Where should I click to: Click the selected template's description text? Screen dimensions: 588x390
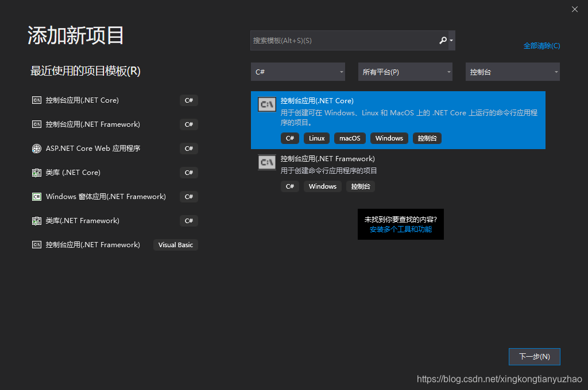tap(409, 118)
